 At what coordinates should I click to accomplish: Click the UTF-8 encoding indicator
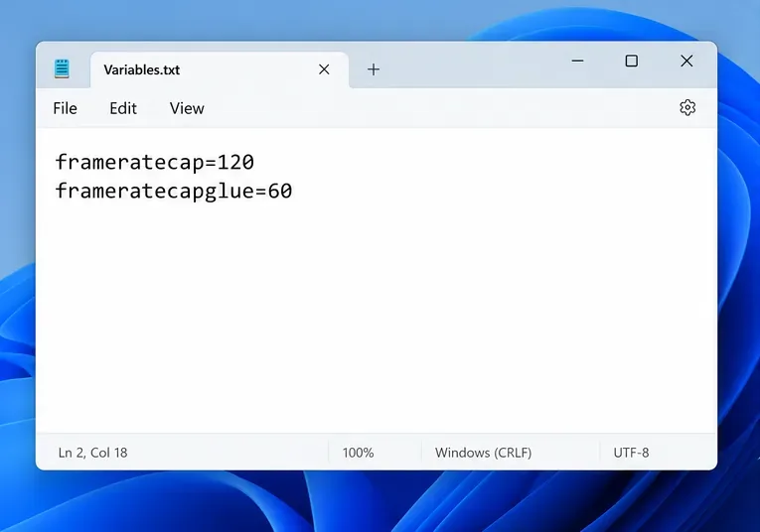coord(631,453)
